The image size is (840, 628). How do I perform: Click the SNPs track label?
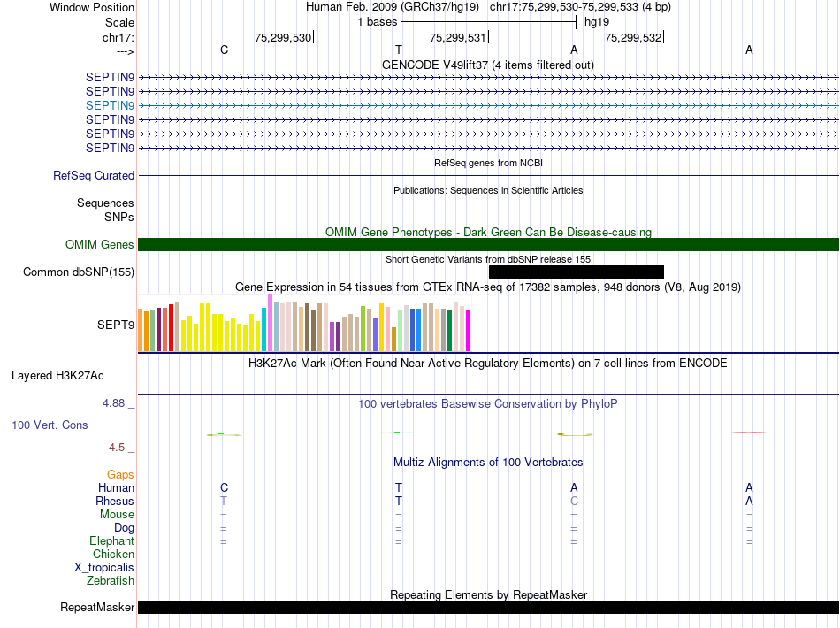(x=119, y=217)
